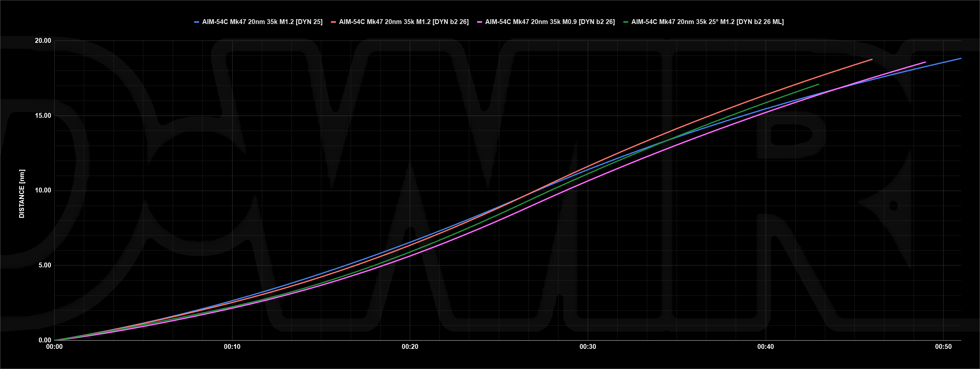Click the 00:10 time axis label
This screenshot has width=980, height=369.
click(x=232, y=347)
